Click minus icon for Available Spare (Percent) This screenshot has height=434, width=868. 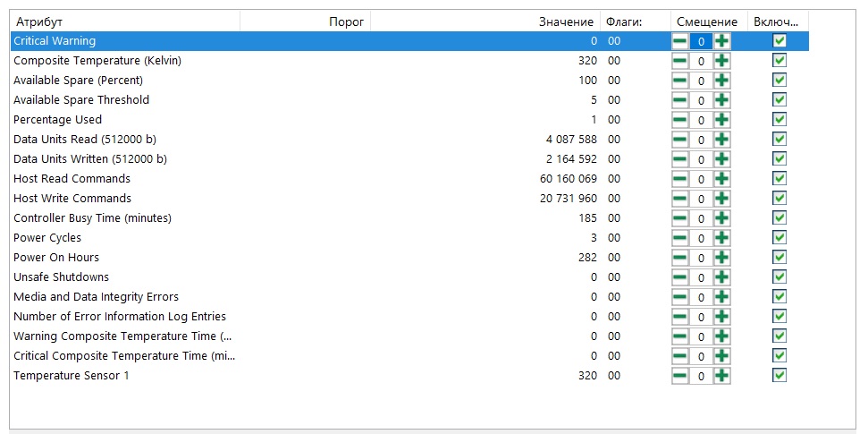[680, 81]
